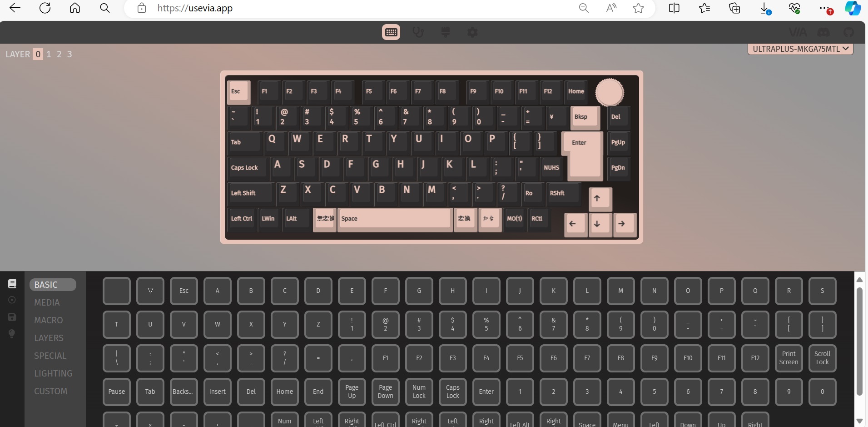Viewport: 868px width, 427px height.
Task: Switch to layer 3
Action: tap(69, 54)
